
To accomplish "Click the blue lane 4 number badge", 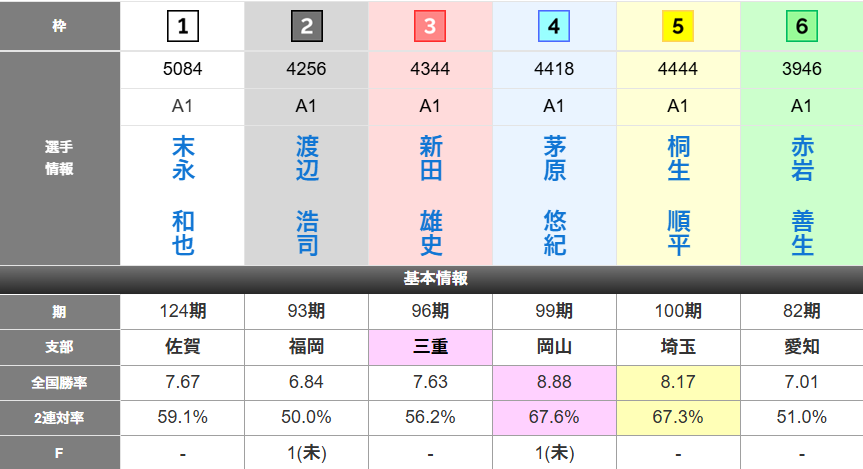I will (554, 27).
